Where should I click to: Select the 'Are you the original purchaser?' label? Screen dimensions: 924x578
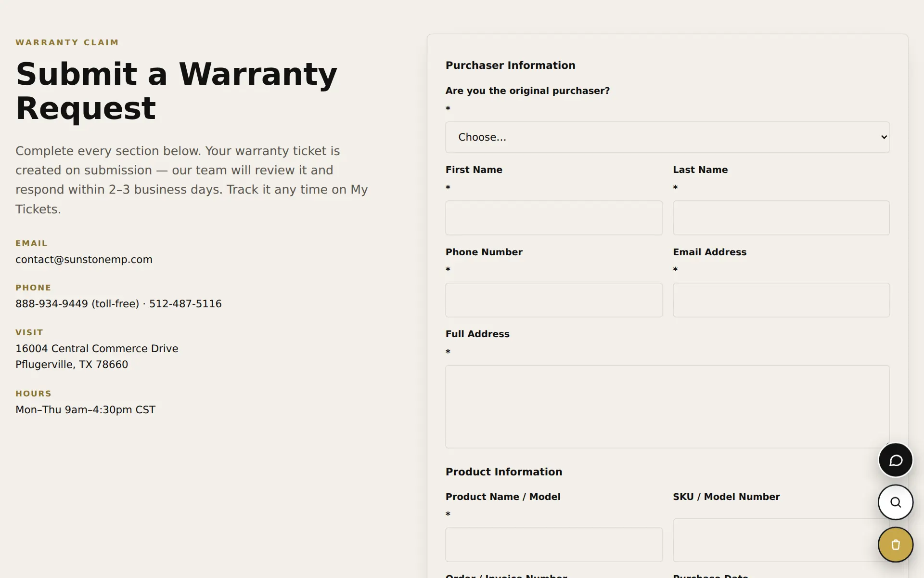(527, 91)
